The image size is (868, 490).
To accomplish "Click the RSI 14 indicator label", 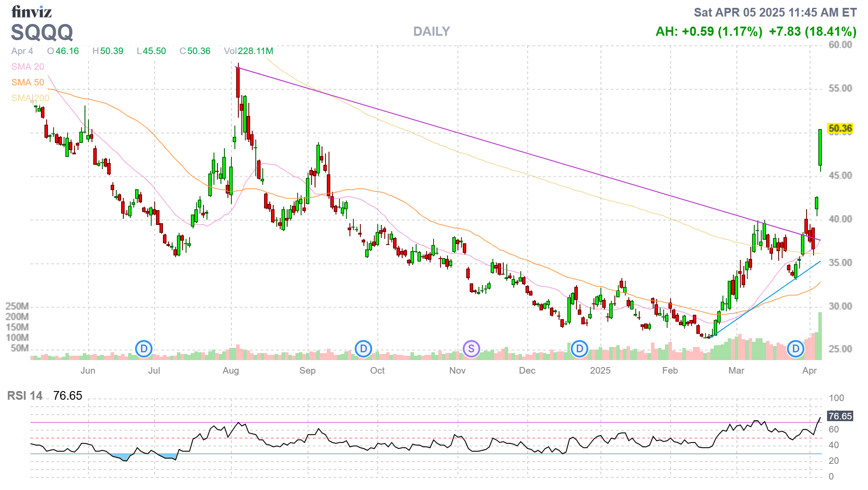I will 25,396.
